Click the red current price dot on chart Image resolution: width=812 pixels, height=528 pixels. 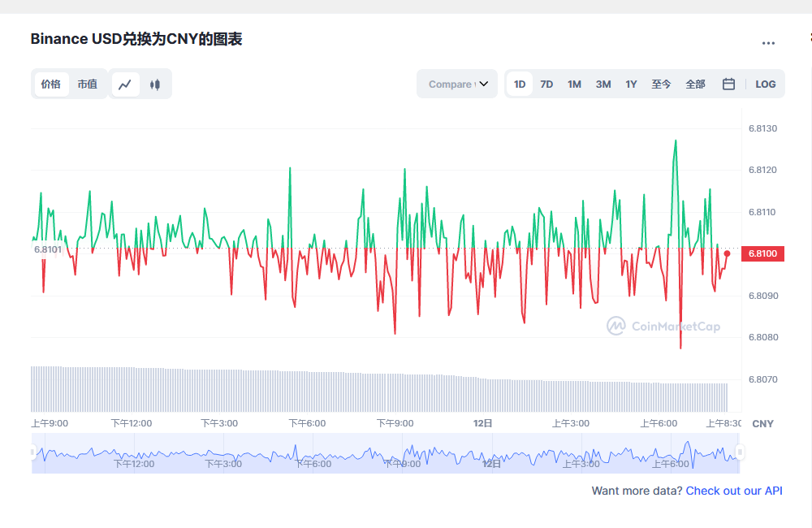click(x=727, y=253)
